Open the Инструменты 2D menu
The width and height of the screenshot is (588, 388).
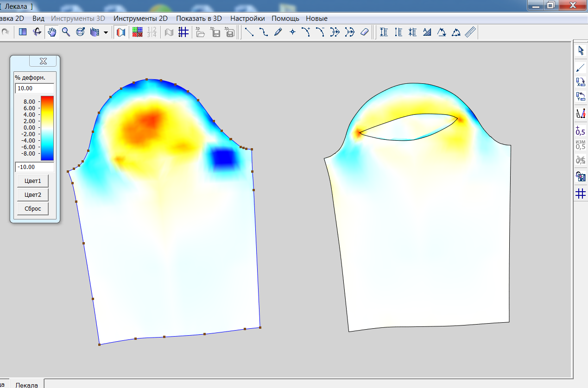[140, 19]
